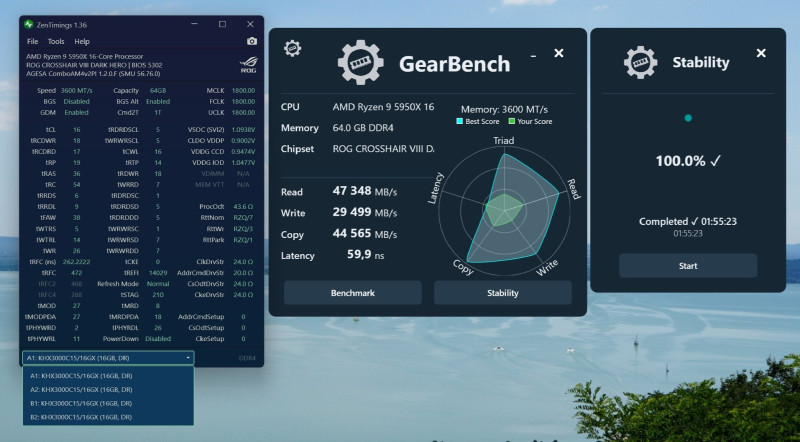
Task: Click the Your Score green legend swatch
Action: pyautogui.click(x=511, y=121)
